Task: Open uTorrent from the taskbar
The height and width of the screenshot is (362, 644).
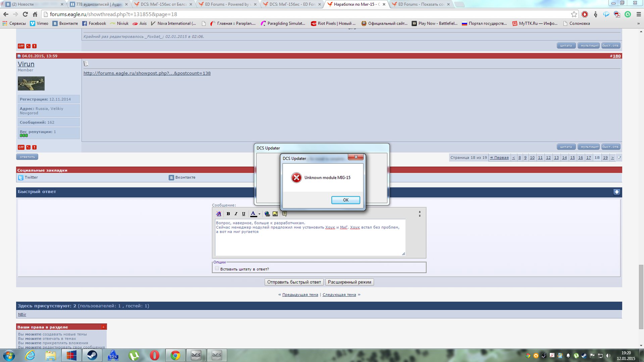Action: (134, 355)
